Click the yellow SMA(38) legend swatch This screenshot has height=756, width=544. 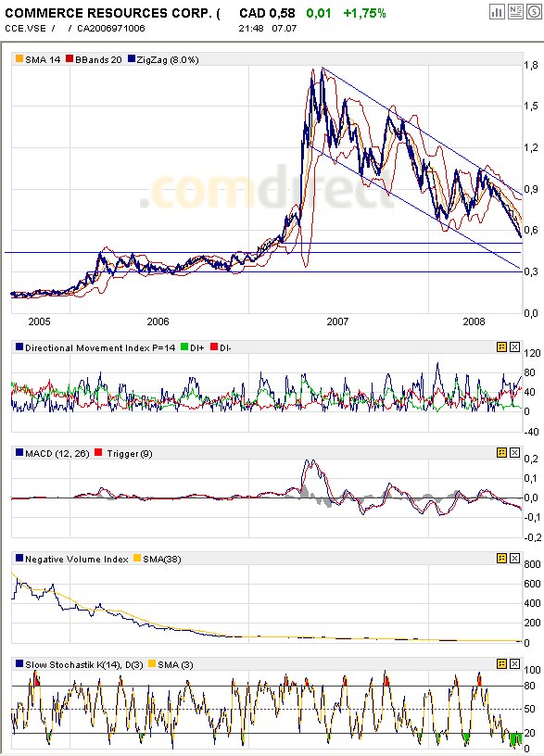click(137, 558)
